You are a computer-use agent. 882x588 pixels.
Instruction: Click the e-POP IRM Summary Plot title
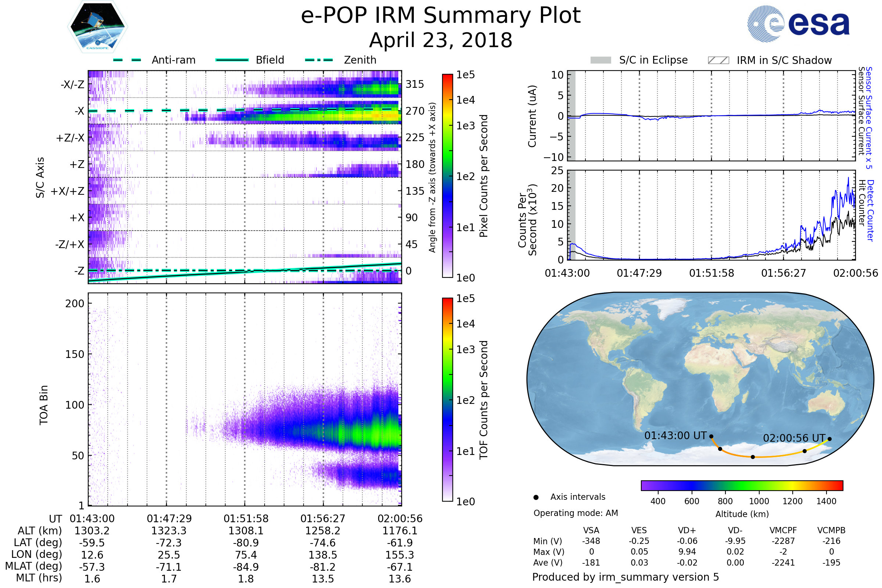(441, 16)
